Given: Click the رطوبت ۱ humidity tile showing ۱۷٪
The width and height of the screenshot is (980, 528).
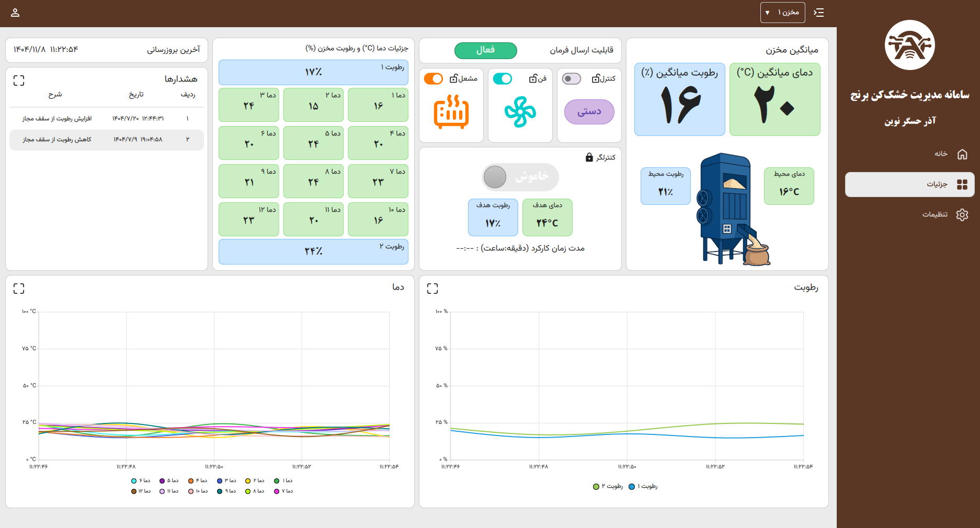Looking at the screenshot, I should point(313,72).
